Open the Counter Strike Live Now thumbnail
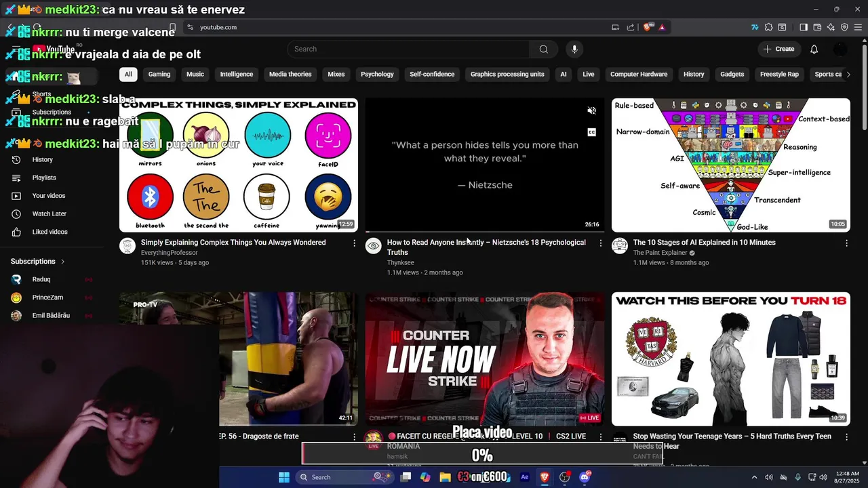The image size is (868, 488). pyautogui.click(x=485, y=359)
